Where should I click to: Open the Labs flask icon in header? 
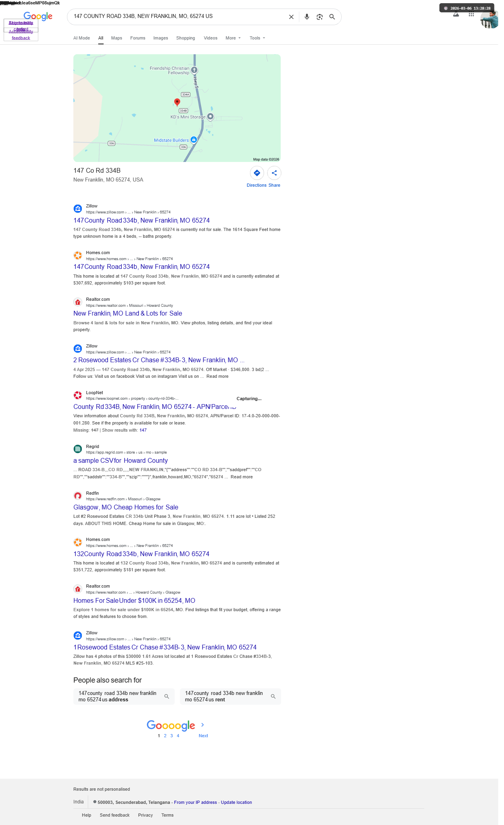(456, 15)
